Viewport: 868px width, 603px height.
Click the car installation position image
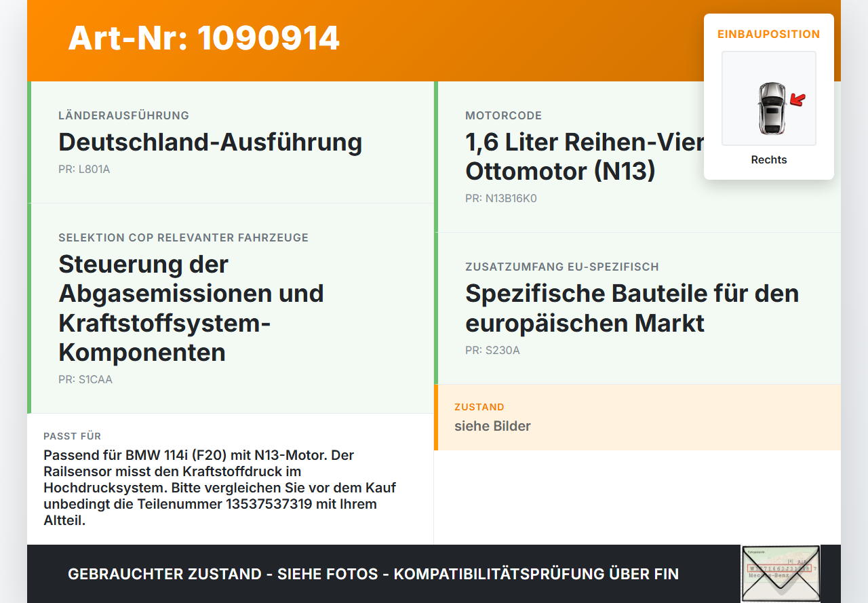pos(769,98)
